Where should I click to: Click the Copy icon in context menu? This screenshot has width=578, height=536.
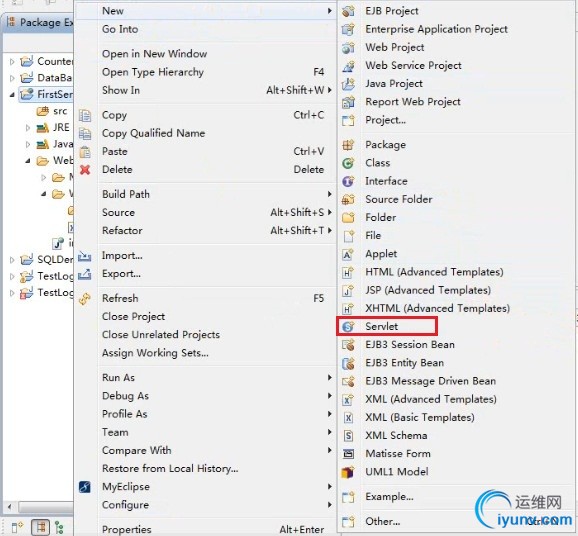[x=85, y=115]
